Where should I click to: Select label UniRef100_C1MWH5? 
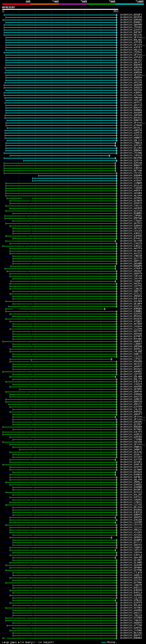tap(131, 183)
